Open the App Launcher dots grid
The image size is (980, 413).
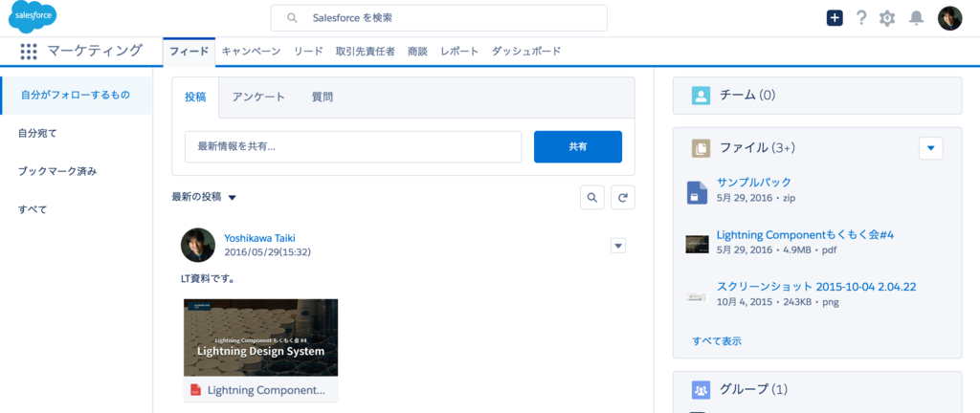point(29,52)
